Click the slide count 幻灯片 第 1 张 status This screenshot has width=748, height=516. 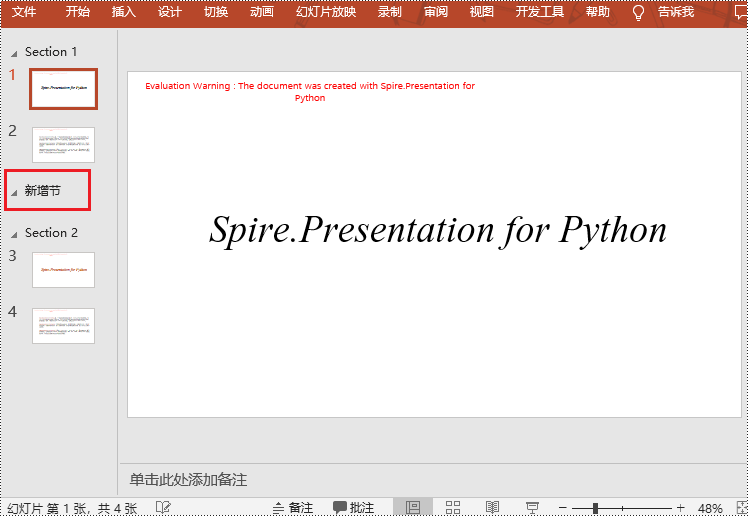73,508
